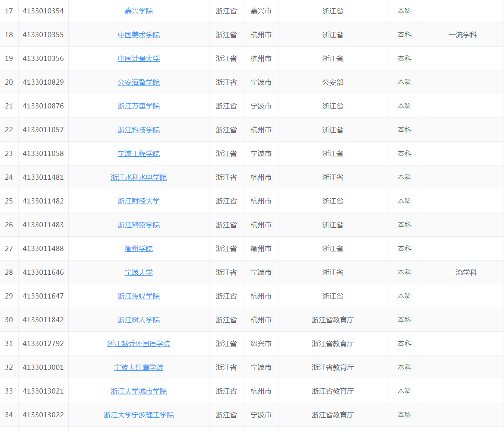The height and width of the screenshot is (432, 504).
Task: Select code 4133011482
Action: pyautogui.click(x=43, y=201)
